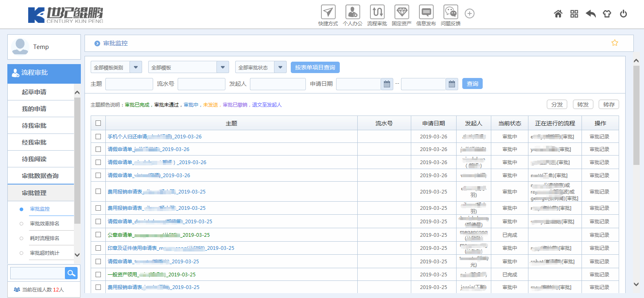Expand the 全部模板 dropdown

[x=223, y=67]
